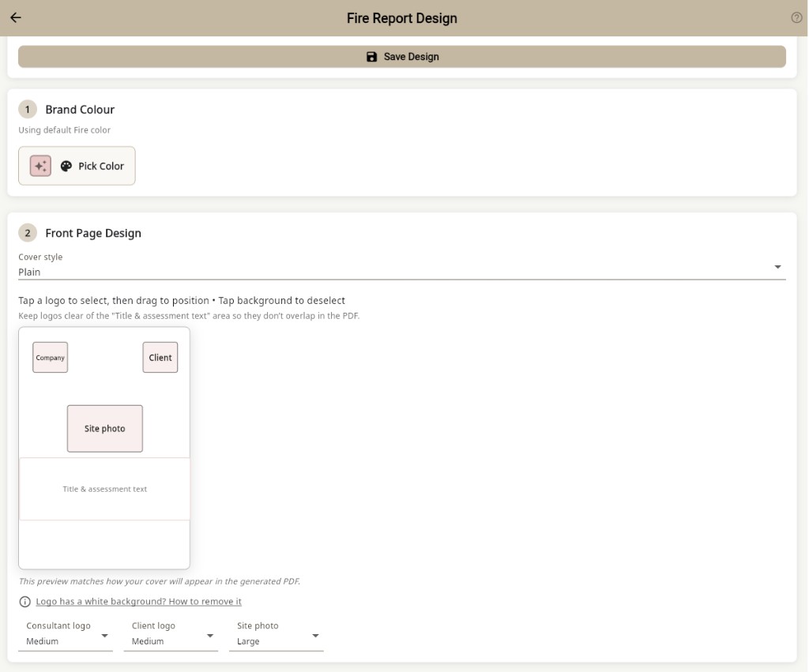Click the PDF preview note text
This screenshot has height=672, width=809.
point(160,581)
